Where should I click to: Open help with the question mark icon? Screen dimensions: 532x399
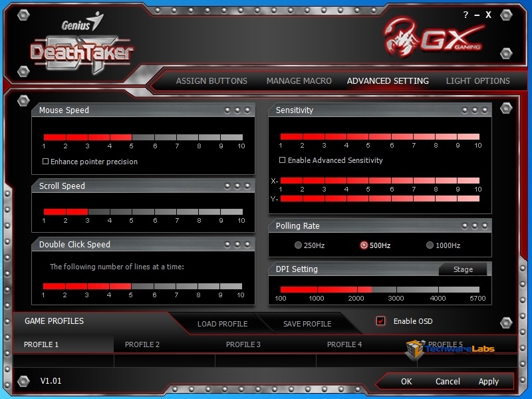pos(465,15)
